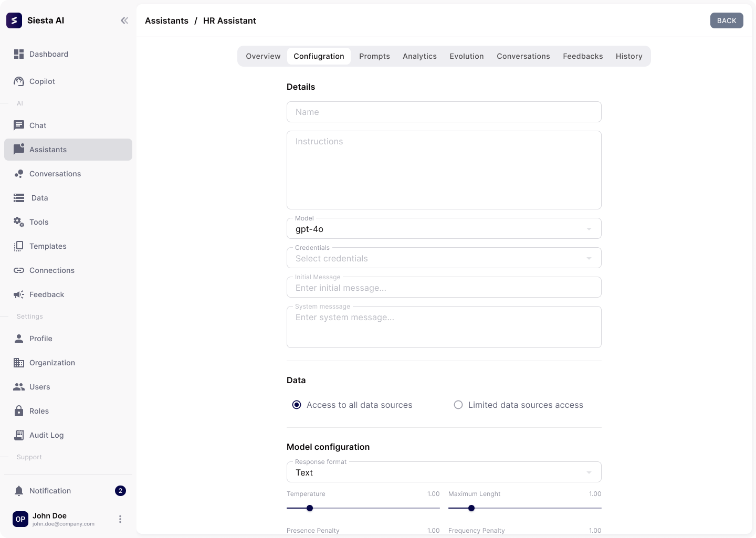Open the Select credentials dropdown
Screen dimensions: 756x538
[444, 258]
